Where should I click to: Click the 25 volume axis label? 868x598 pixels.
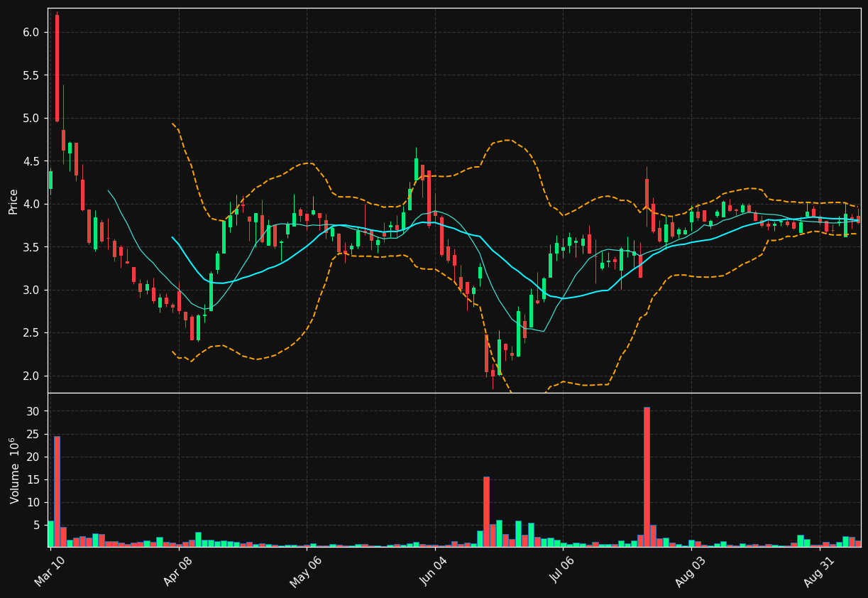click(33, 434)
